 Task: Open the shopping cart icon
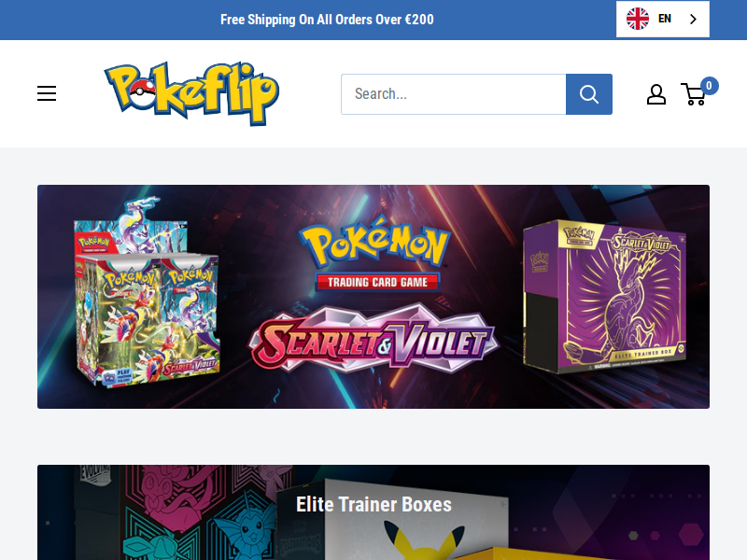[x=694, y=94]
